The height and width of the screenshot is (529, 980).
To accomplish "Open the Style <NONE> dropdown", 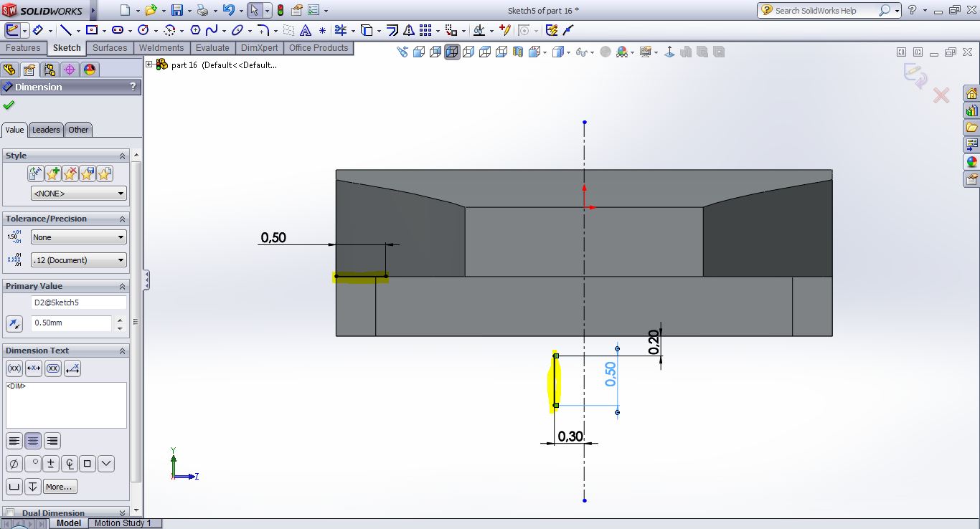I will click(79, 194).
